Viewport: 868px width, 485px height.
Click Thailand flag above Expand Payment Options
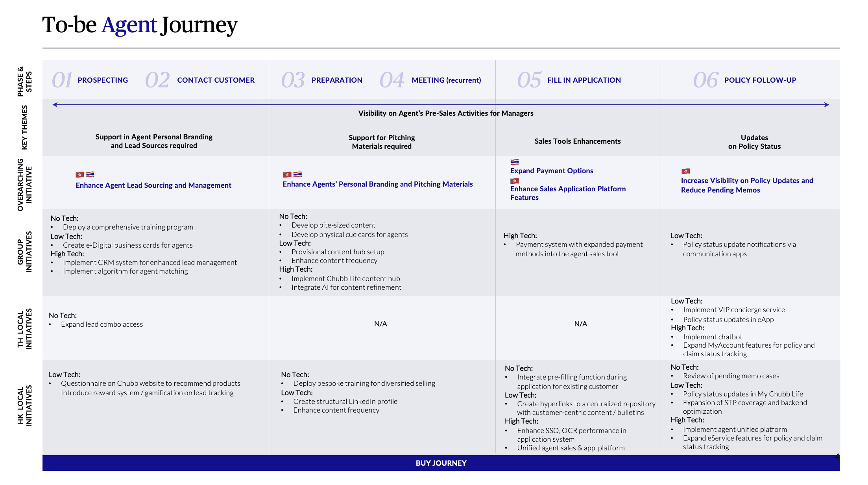click(515, 162)
